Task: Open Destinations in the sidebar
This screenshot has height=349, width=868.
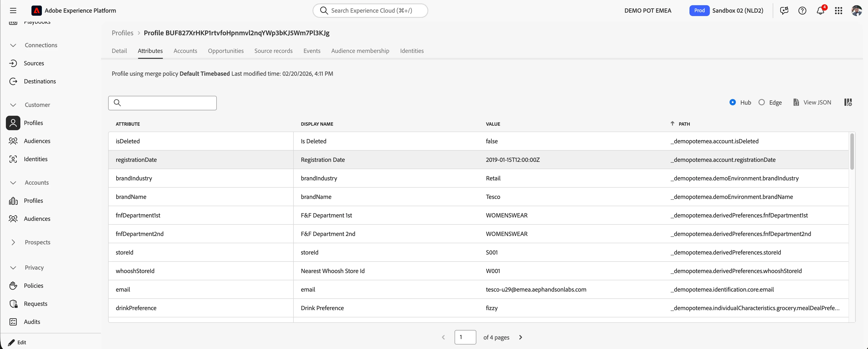Action: point(40,81)
